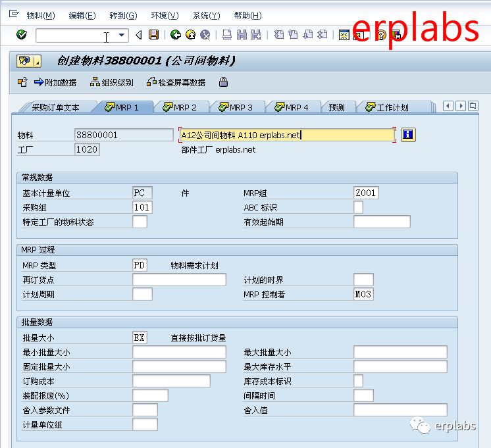The image size is (491, 448).
Task: Click the material description field with A12公司间物料
Action: [x=287, y=136]
